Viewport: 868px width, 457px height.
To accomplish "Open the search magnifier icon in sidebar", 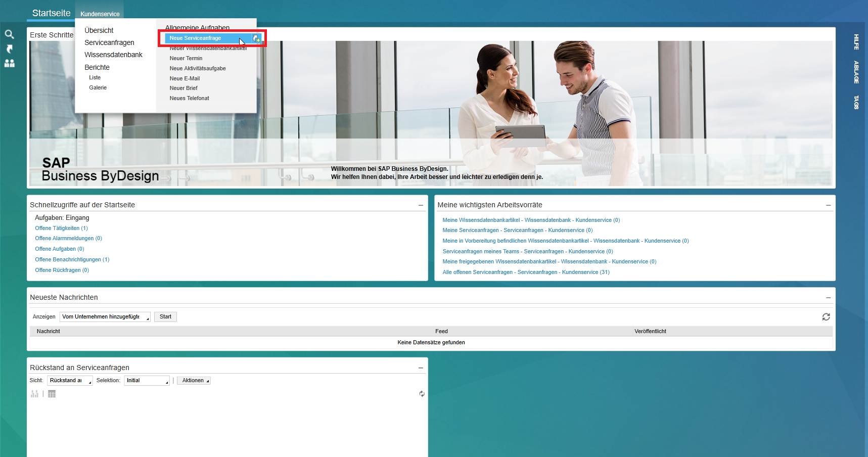I will tap(9, 34).
